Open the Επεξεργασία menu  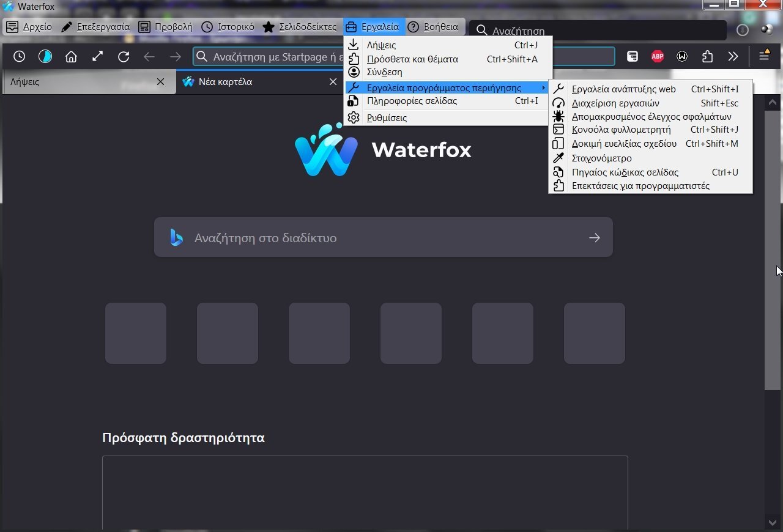95,27
